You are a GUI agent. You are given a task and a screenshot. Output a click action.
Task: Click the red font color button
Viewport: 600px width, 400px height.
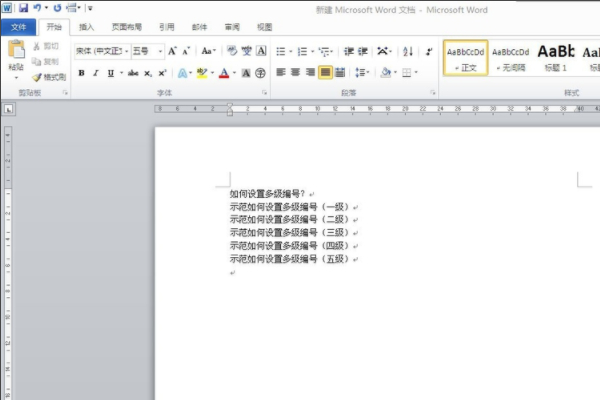pos(222,73)
